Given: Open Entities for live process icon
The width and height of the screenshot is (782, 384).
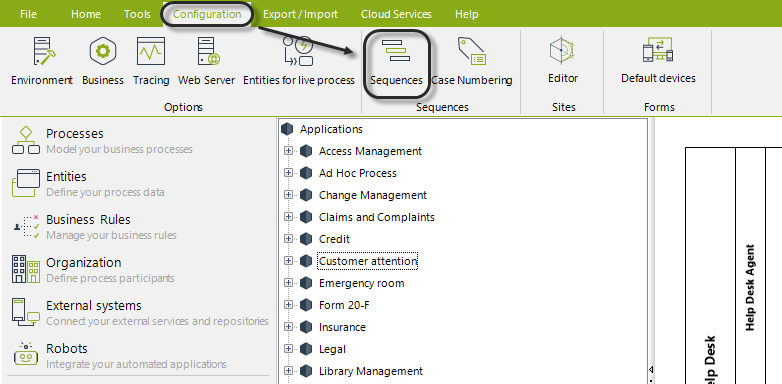Looking at the screenshot, I should (x=298, y=51).
